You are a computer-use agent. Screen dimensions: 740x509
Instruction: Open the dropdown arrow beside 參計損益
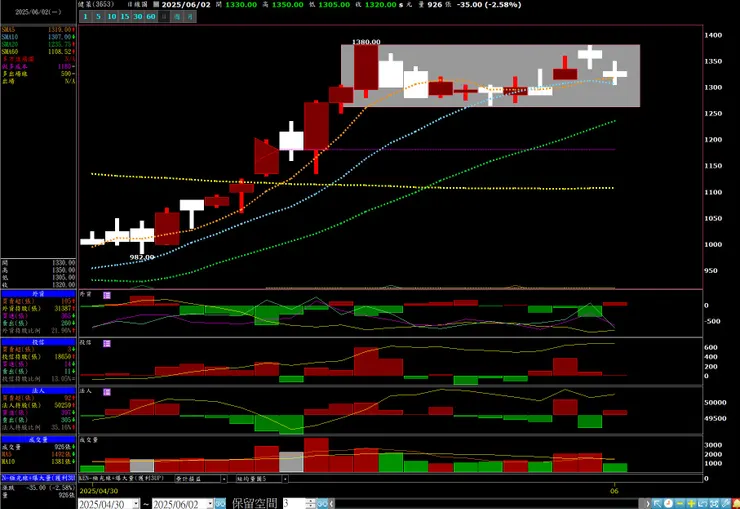tap(224, 479)
